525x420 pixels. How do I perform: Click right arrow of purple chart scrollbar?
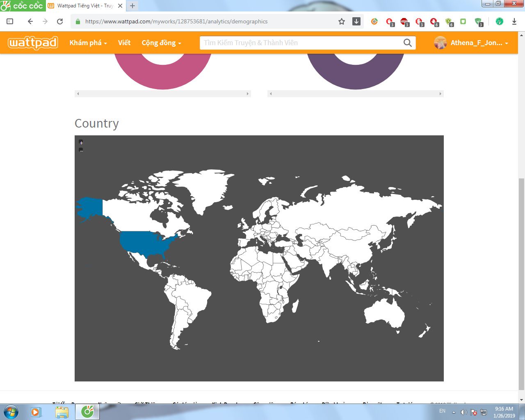tap(441, 94)
